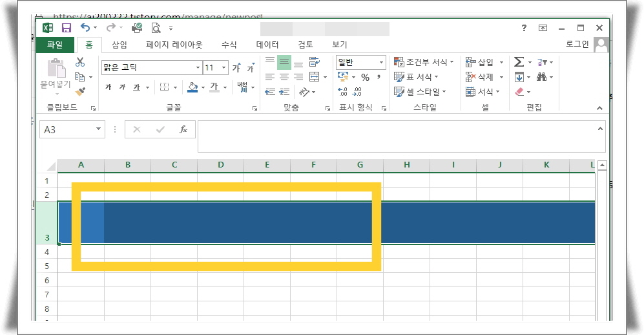This screenshot has height=335, width=644.
Task: Apply the font color 가 button
Action: [214, 87]
